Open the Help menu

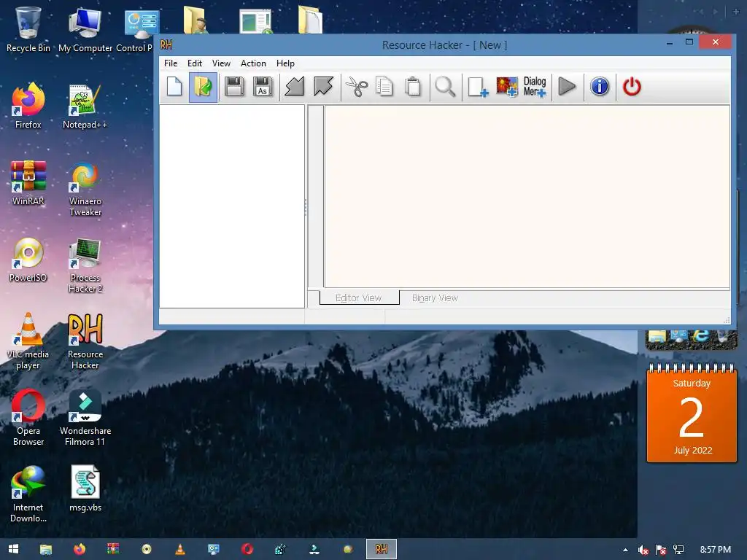coord(285,63)
